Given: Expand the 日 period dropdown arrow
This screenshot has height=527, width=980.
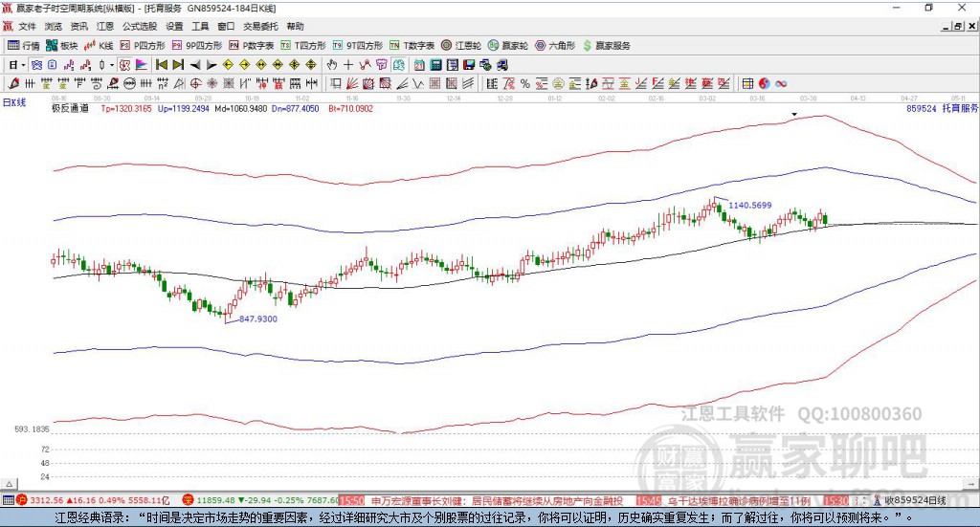Looking at the screenshot, I should tap(23, 65).
